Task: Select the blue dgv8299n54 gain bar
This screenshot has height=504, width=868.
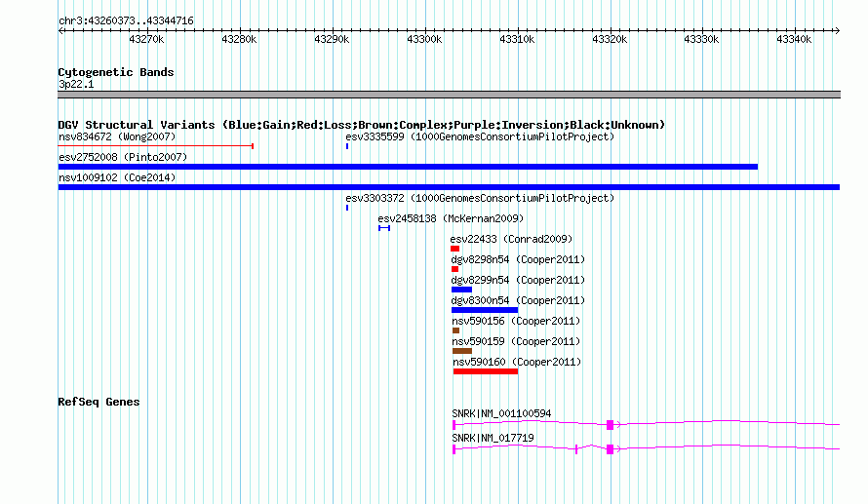Action: coord(461,290)
